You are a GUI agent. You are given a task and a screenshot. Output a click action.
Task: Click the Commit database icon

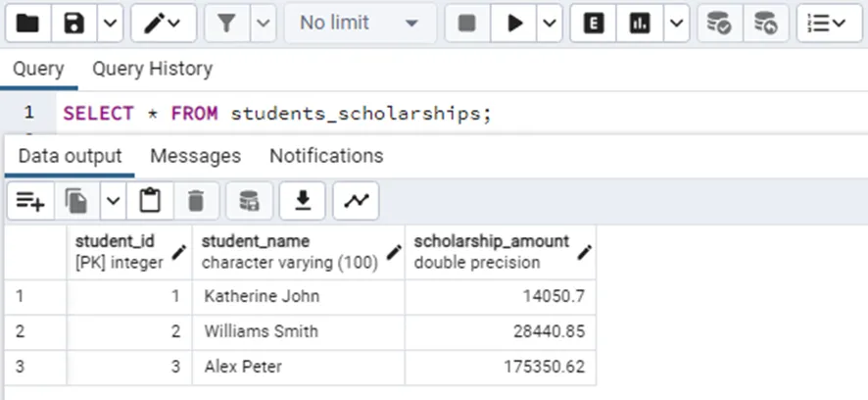(x=719, y=23)
